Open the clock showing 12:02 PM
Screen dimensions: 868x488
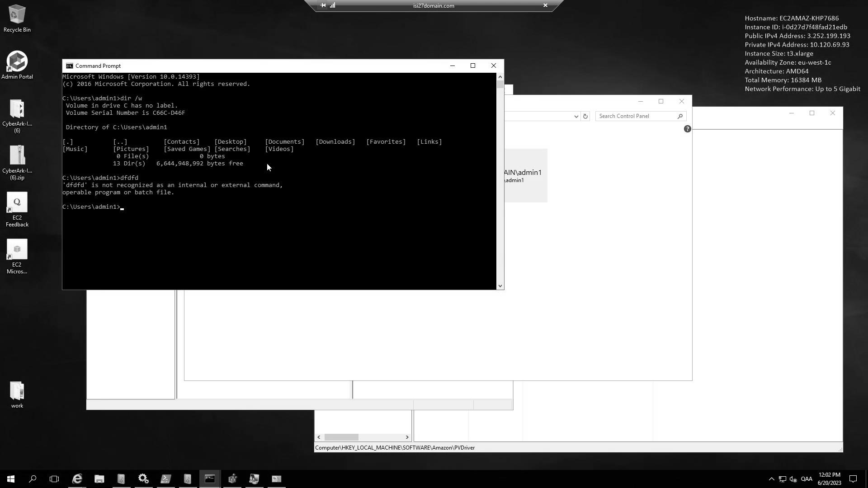pos(829,479)
